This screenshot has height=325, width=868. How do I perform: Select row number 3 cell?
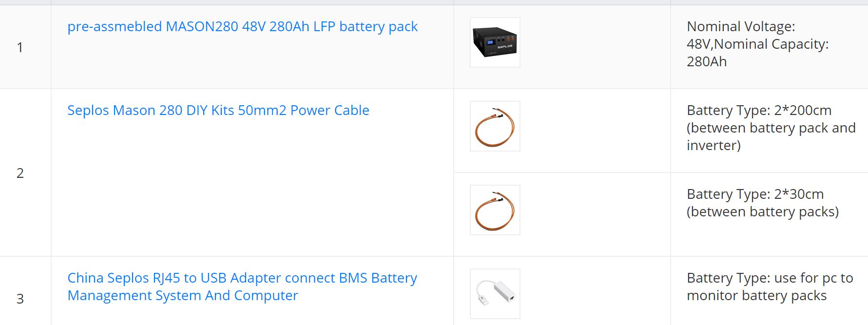[x=25, y=291]
